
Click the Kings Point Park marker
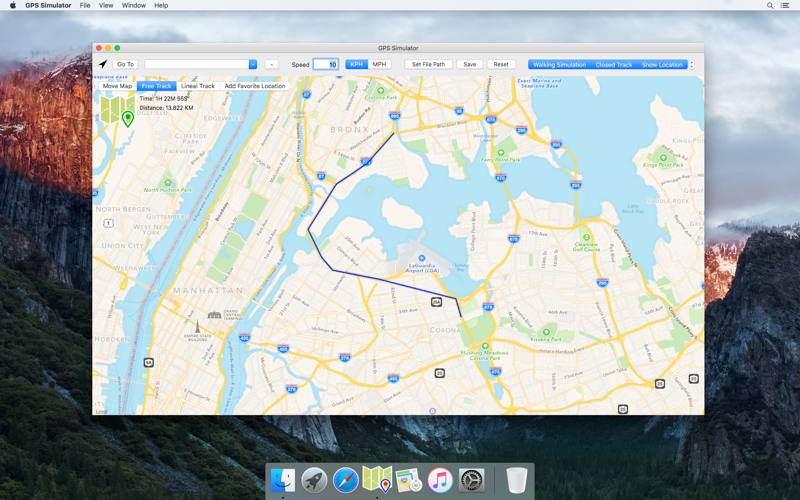click(x=663, y=158)
